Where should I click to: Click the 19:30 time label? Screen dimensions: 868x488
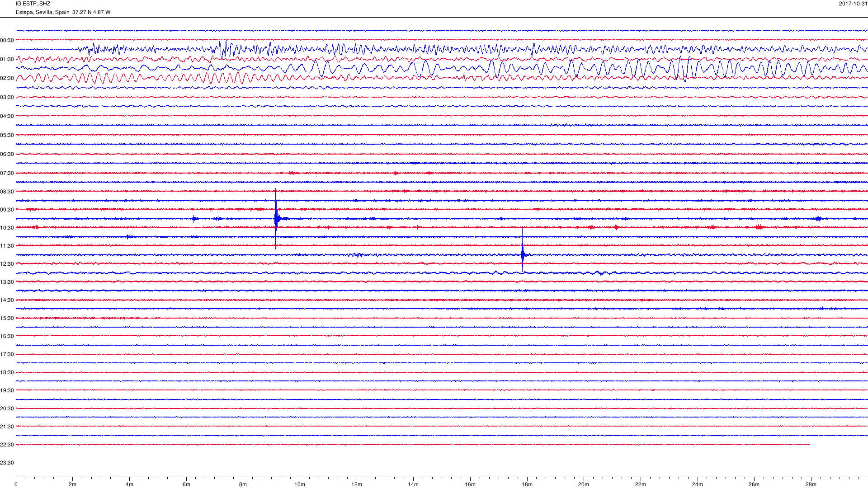coord(7,390)
